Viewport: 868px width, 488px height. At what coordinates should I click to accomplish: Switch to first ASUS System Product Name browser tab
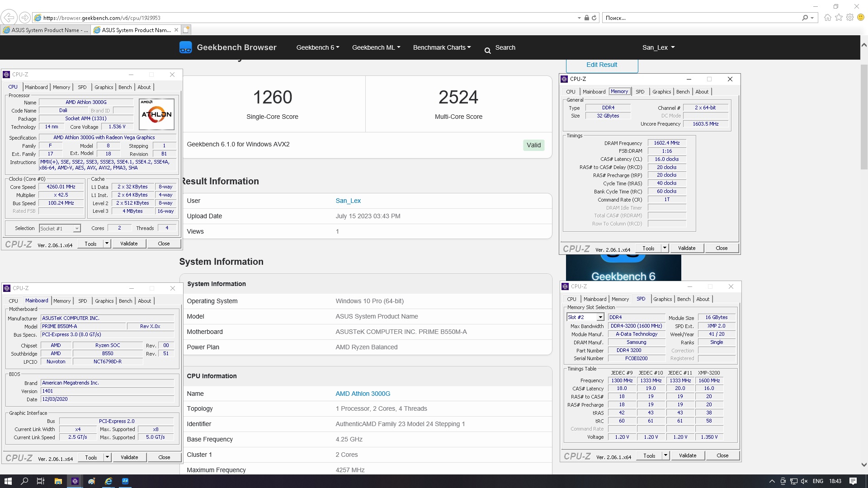[46, 30]
